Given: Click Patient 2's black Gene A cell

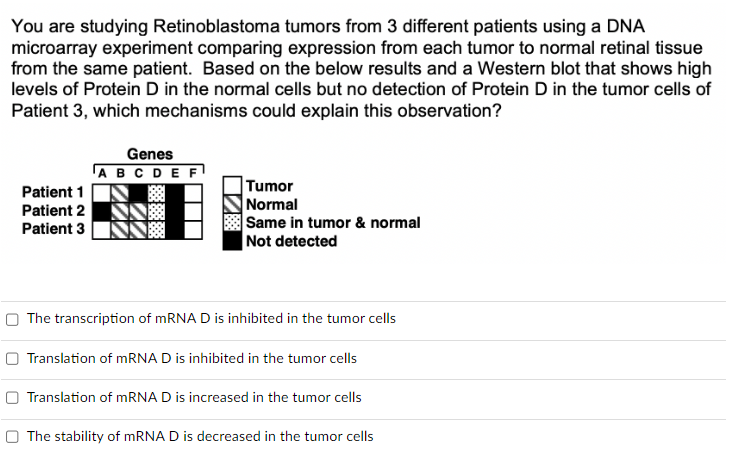Looking at the screenshot, I should [x=102, y=211].
